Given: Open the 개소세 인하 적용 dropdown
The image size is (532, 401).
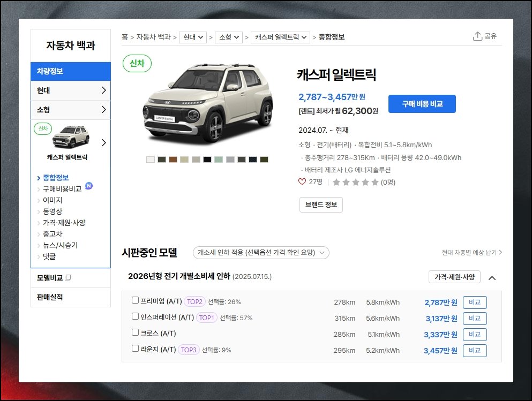Looking at the screenshot, I should 261,253.
